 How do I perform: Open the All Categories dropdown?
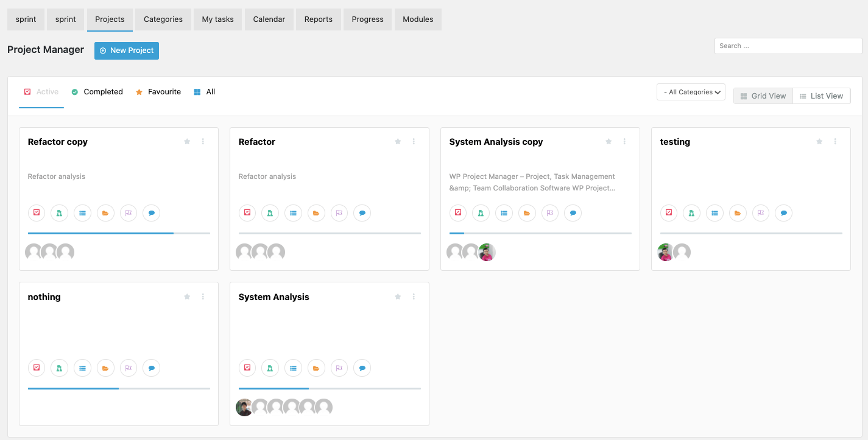[691, 92]
